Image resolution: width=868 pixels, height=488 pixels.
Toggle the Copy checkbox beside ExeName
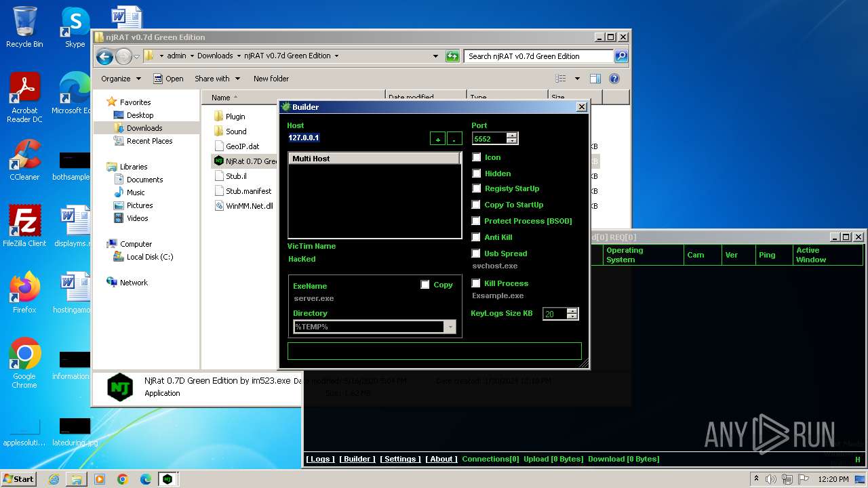[425, 285]
